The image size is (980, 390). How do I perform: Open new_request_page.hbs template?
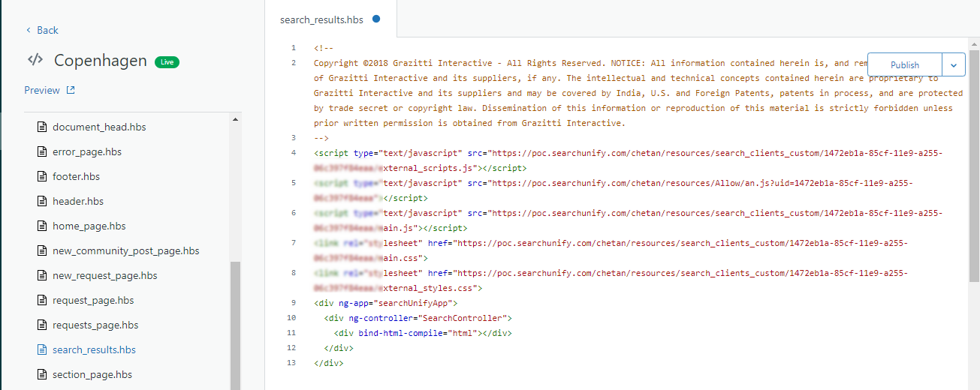coord(104,275)
